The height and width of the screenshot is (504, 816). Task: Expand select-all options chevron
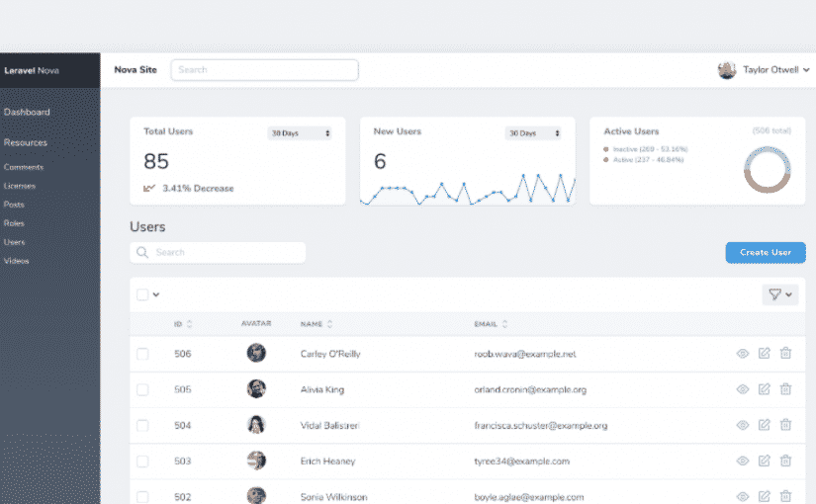click(156, 294)
